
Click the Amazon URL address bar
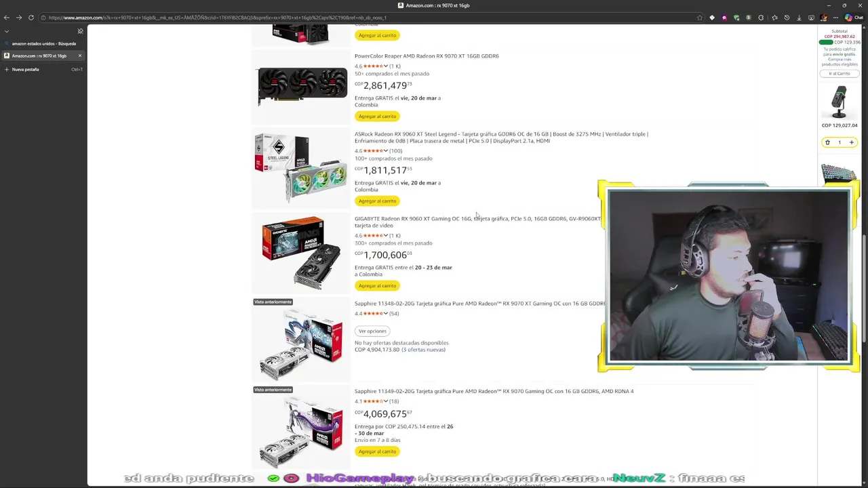click(366, 18)
